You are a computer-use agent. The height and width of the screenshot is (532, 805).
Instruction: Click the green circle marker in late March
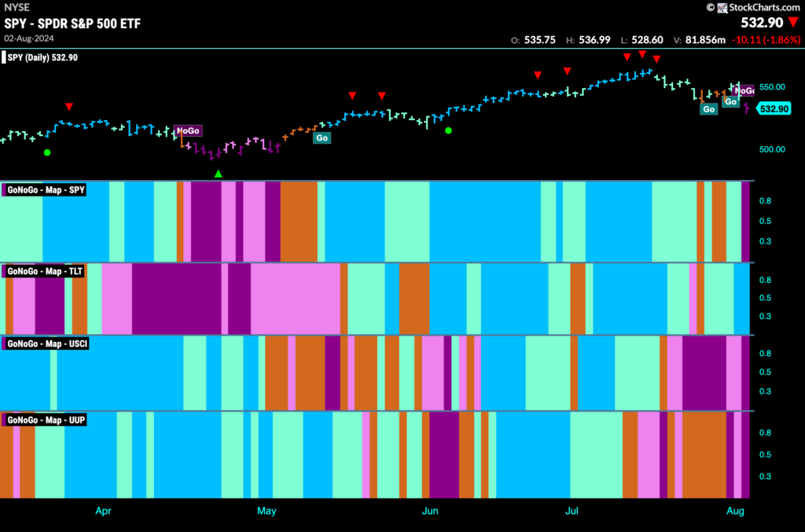point(47,152)
